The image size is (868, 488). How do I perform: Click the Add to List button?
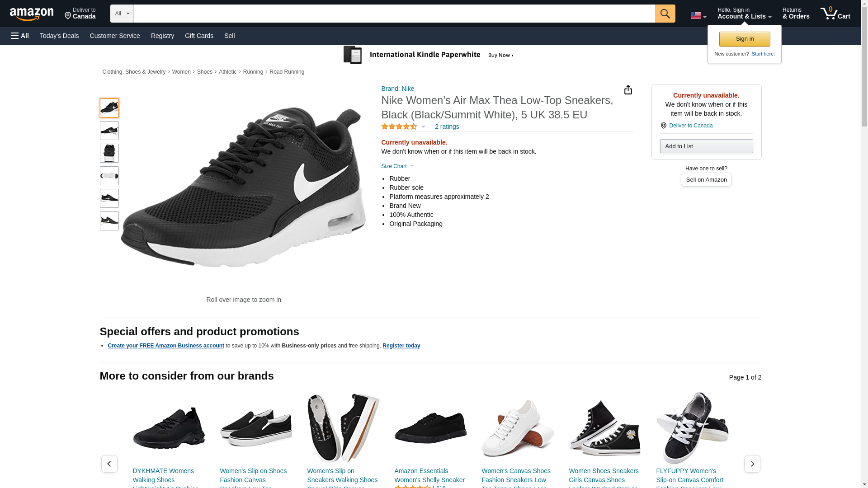[x=706, y=146]
